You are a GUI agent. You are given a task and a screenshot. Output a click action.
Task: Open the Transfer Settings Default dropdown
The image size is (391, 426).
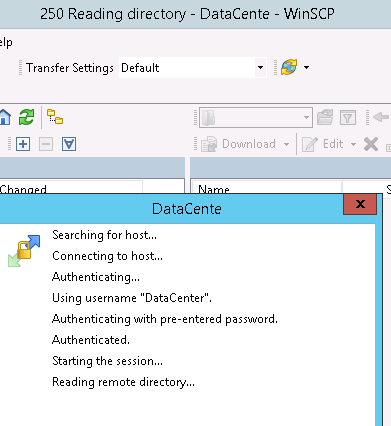tap(193, 68)
